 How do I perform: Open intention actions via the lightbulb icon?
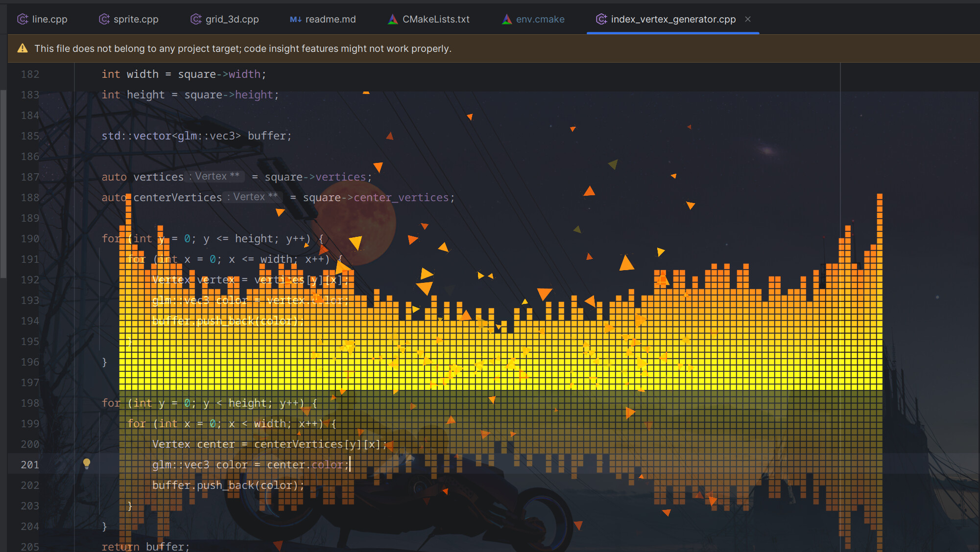coord(87,464)
